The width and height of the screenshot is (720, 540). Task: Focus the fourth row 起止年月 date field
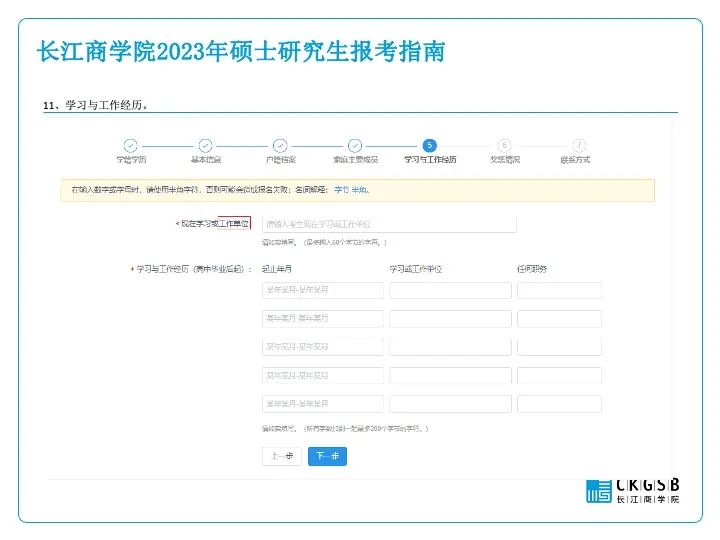coord(323,376)
